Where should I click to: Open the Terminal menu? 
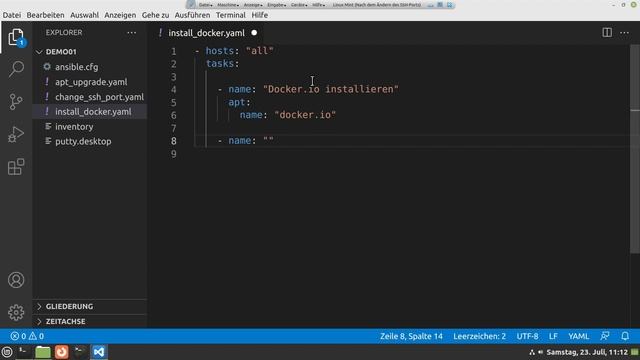point(231,15)
